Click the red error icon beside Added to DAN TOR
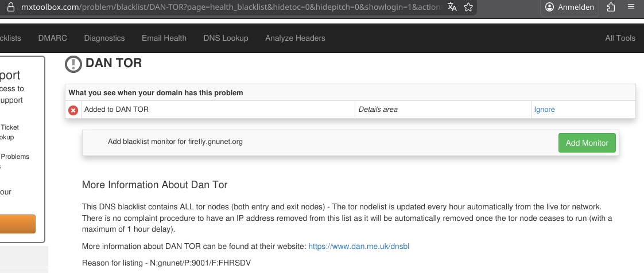This screenshot has width=644, height=273. coord(73,110)
